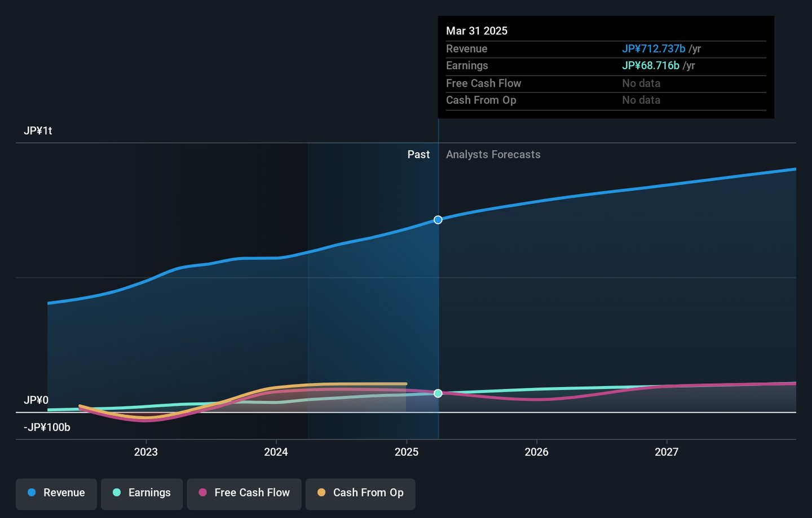
Task: Click the teal Earnings legend dot
Action: 117,493
